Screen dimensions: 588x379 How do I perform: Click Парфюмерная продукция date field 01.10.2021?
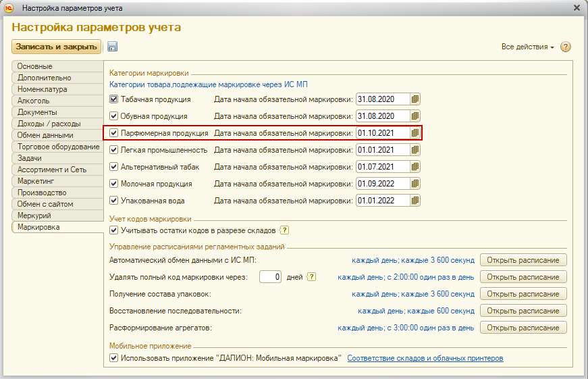click(x=383, y=133)
